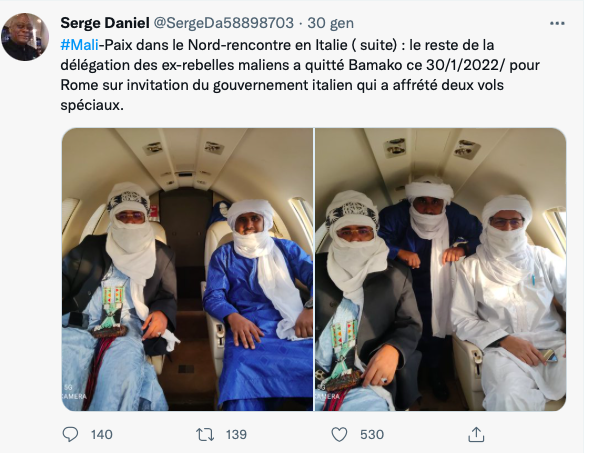Viewport: 597px width, 453px height.
Task: Open right photo of three men
Action: tap(441, 269)
